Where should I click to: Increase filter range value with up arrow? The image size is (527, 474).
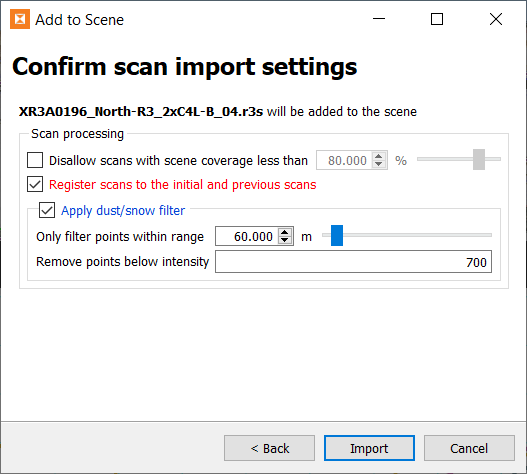pyautogui.click(x=285, y=232)
